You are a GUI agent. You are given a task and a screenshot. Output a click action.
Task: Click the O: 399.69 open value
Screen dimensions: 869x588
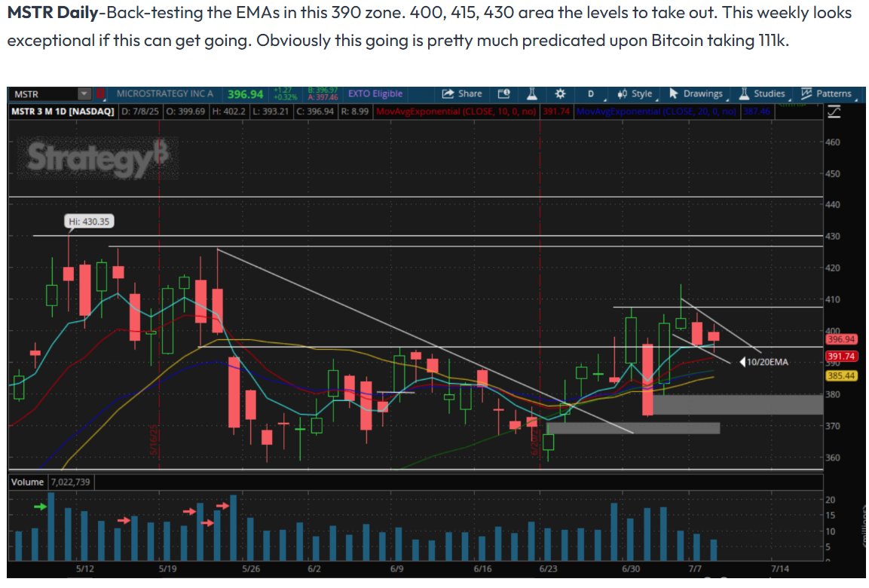pos(185,112)
